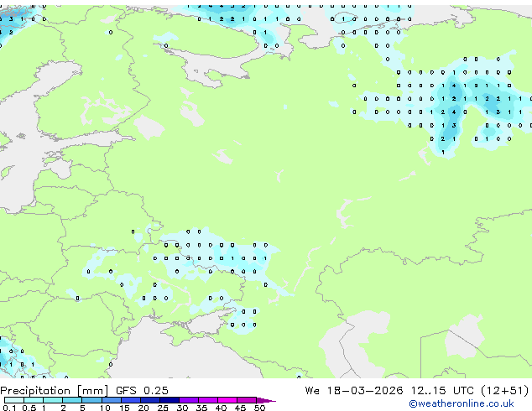Click the 'Precipitation [mm]' title text

click(x=55, y=391)
